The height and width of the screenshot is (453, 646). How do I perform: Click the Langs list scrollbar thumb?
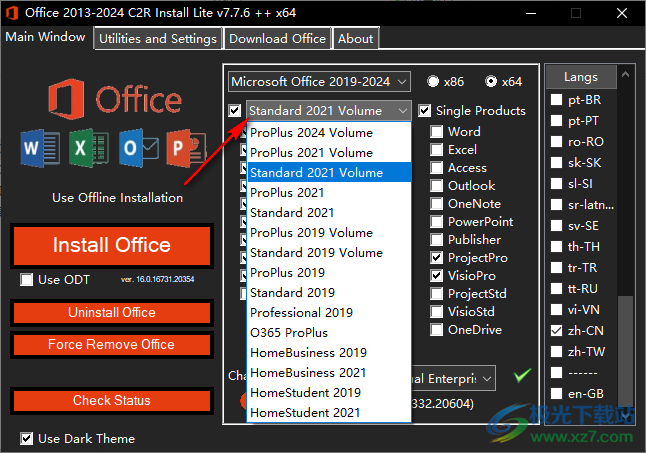point(625,351)
